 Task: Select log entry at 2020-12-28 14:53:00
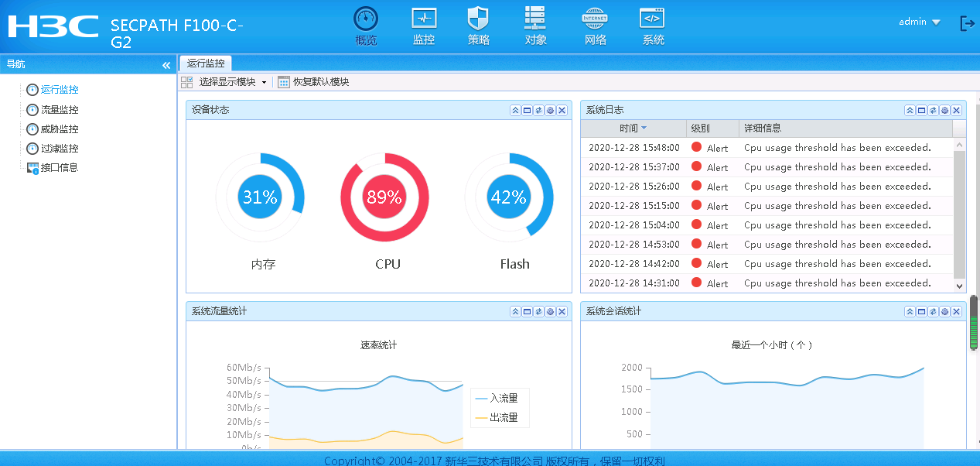click(x=767, y=245)
